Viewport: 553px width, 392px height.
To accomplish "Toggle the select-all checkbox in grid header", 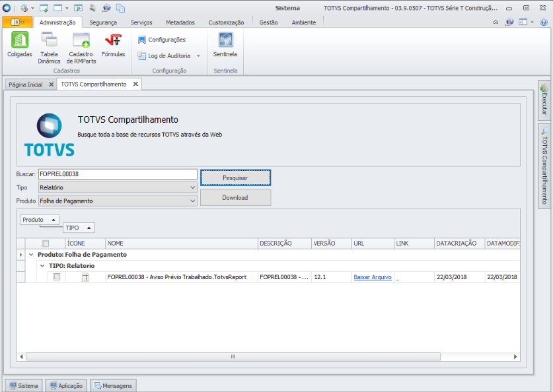I will (x=46, y=244).
